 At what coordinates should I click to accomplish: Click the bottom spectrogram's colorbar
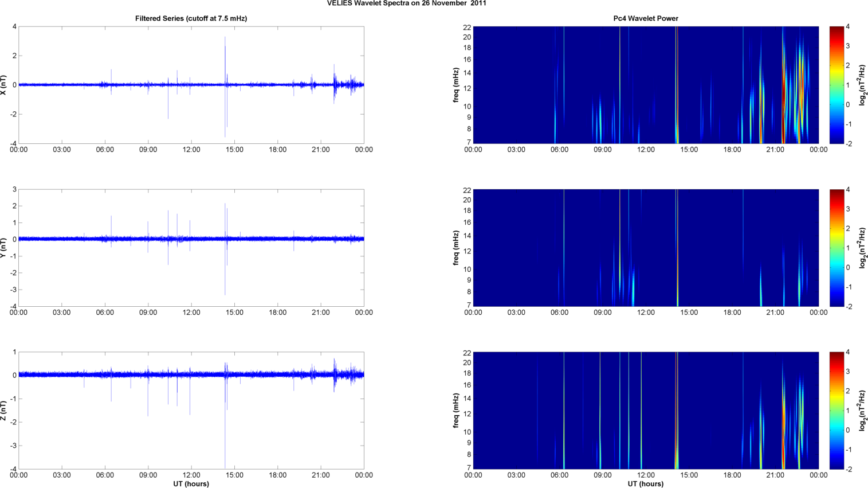click(836, 411)
